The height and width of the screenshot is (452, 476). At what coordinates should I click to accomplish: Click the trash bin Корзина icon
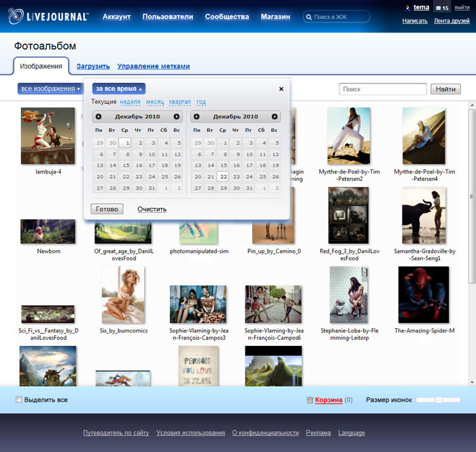coord(310,400)
